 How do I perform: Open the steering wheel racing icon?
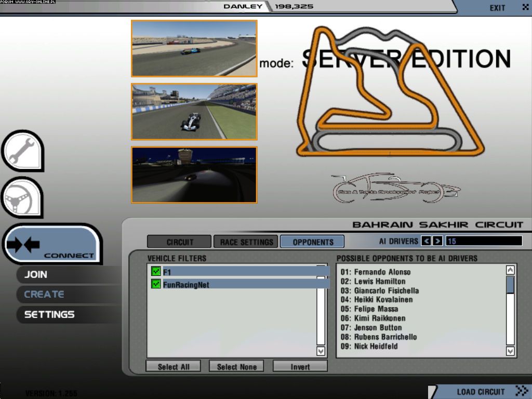(x=22, y=197)
